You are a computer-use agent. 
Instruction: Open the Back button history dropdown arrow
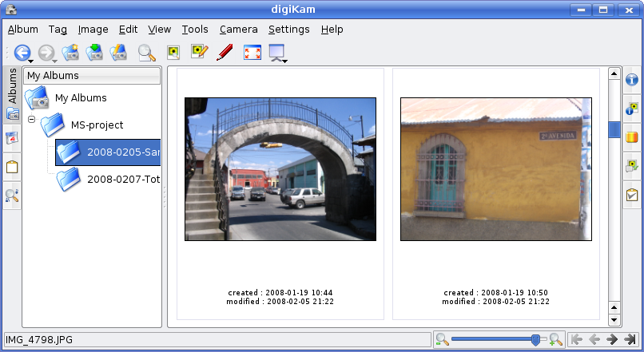click(30, 61)
